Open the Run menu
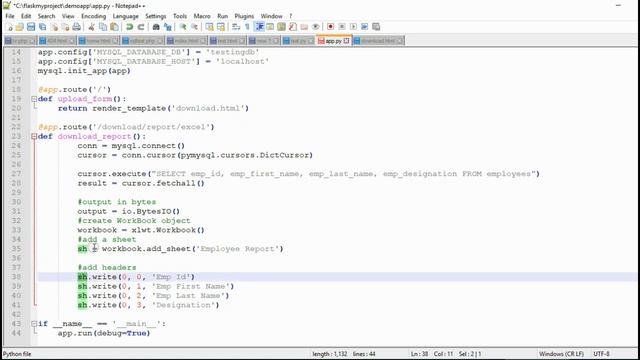Viewport: 640px width, 360px height. (222, 16)
